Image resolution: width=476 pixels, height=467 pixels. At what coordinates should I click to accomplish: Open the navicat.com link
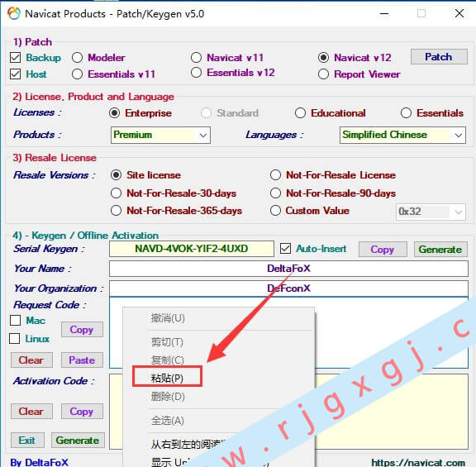coord(418,462)
